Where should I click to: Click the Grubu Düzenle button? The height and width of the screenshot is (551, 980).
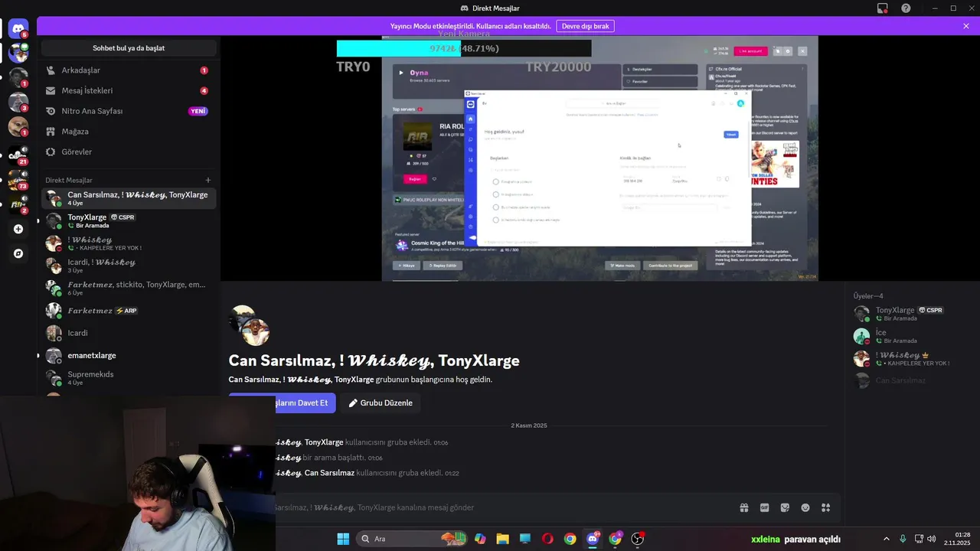381,403
